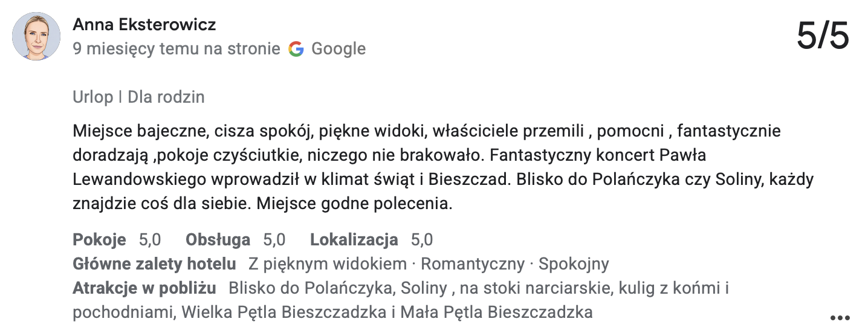Select the Spokojny tag

[x=574, y=264]
